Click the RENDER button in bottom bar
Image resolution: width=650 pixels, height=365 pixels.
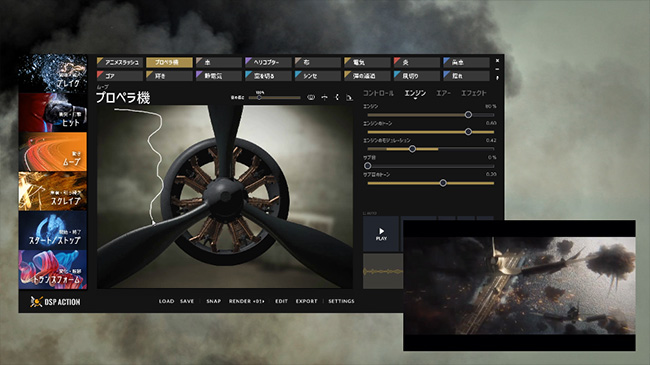point(246,301)
